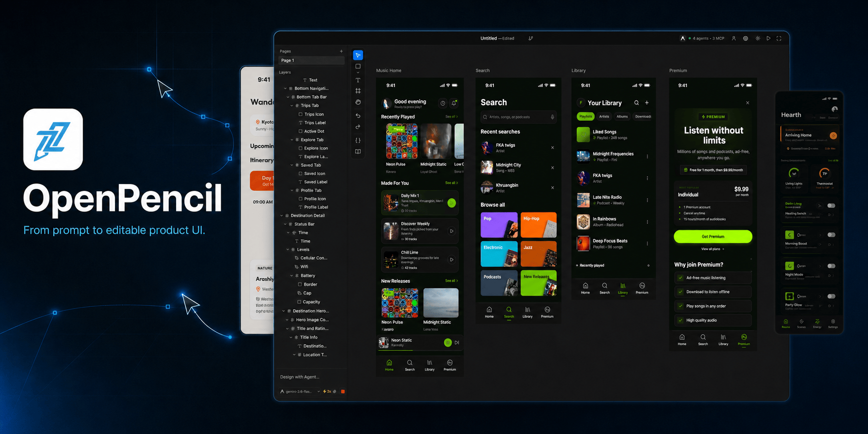Click the play preview icon in top bar
Viewport: 868px width, 434px height.
click(x=769, y=38)
